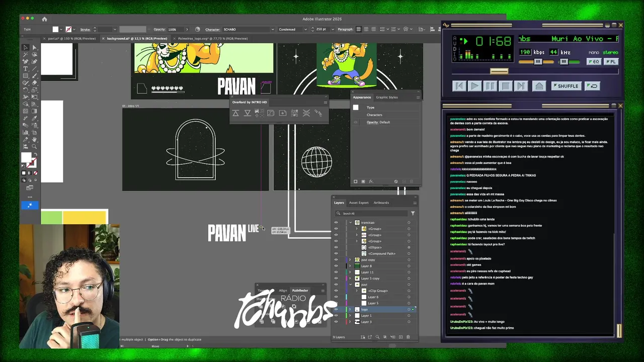Image resolution: width=644 pixels, height=362 pixels.
Task: Select the Rectangle tool
Action: 25,75
